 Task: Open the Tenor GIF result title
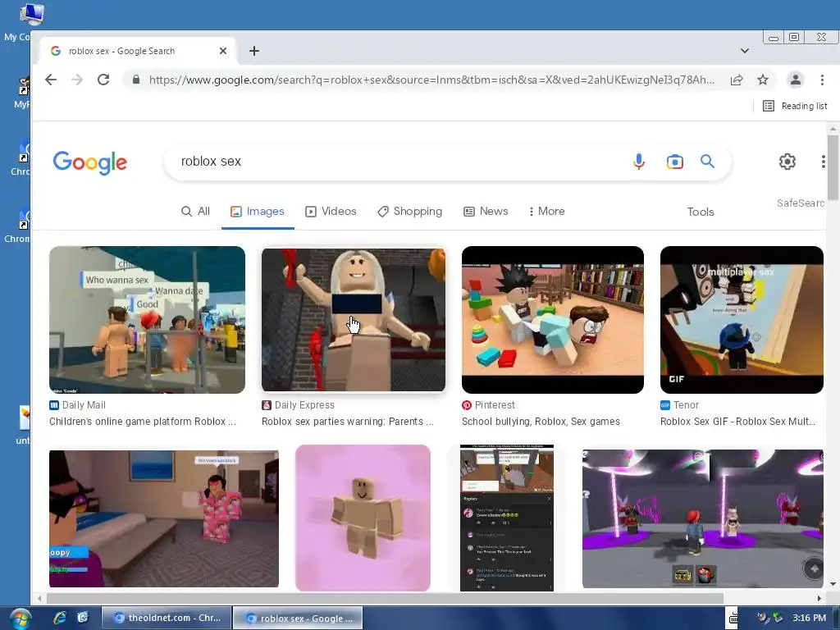pos(737,422)
